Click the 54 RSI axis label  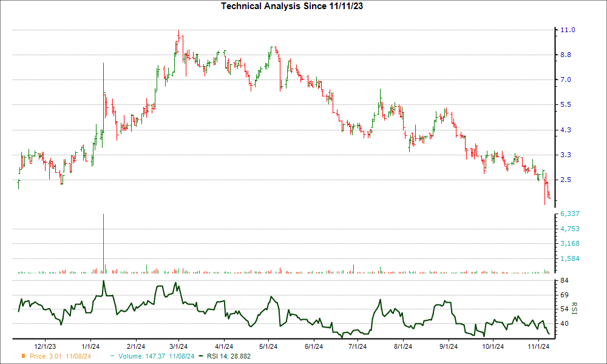point(565,309)
